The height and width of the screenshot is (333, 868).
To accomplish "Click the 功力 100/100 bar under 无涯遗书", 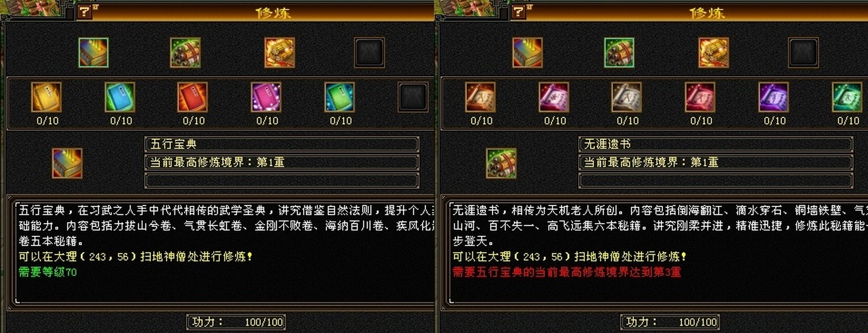I will tap(671, 322).
